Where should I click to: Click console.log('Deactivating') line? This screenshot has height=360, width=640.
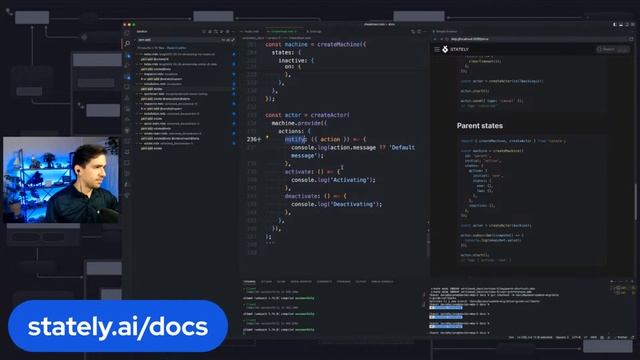click(336, 204)
